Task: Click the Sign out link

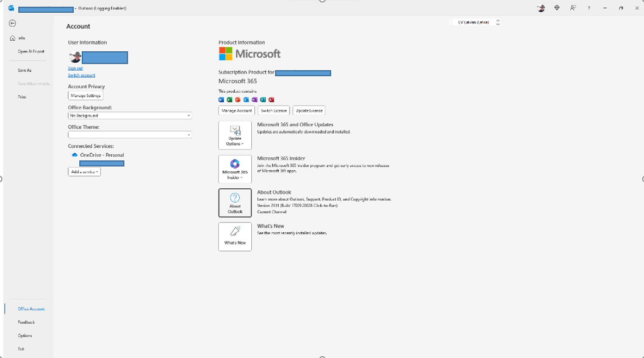Action: point(75,68)
